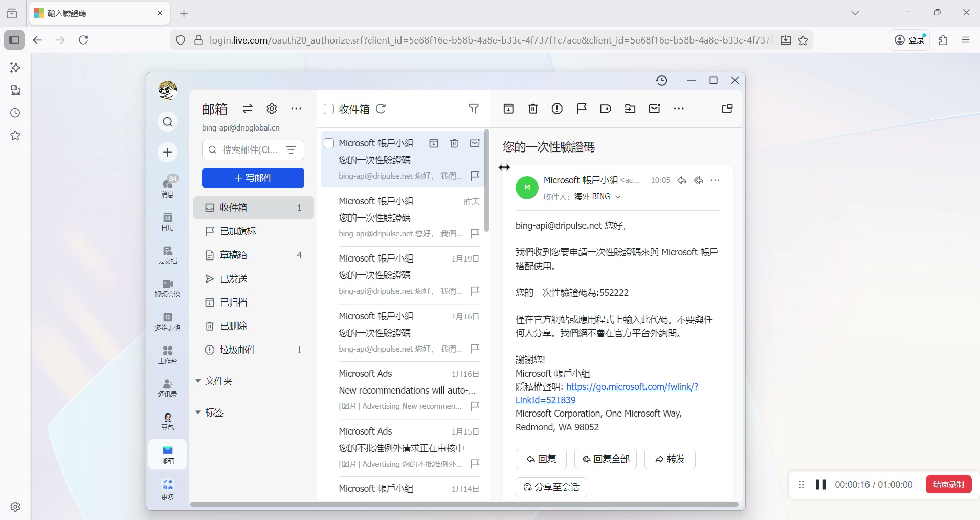Select the 收件箱 folder
Viewport: 980px width, 520px height.
click(x=253, y=207)
